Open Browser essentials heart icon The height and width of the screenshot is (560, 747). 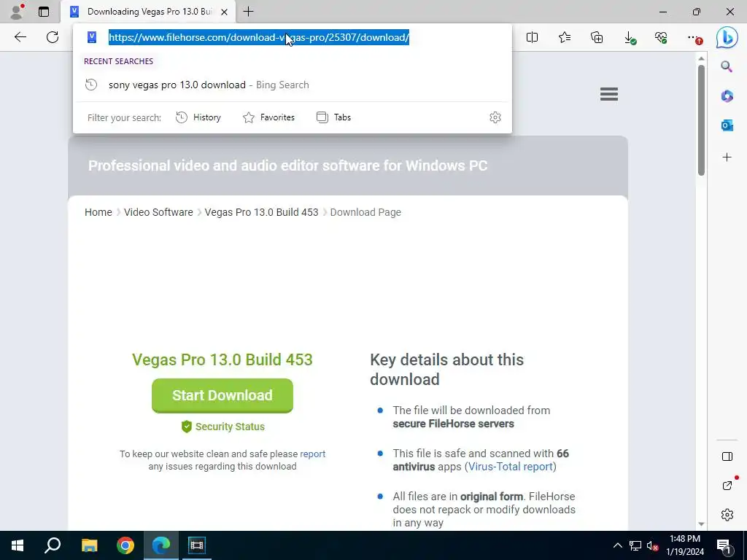click(661, 37)
